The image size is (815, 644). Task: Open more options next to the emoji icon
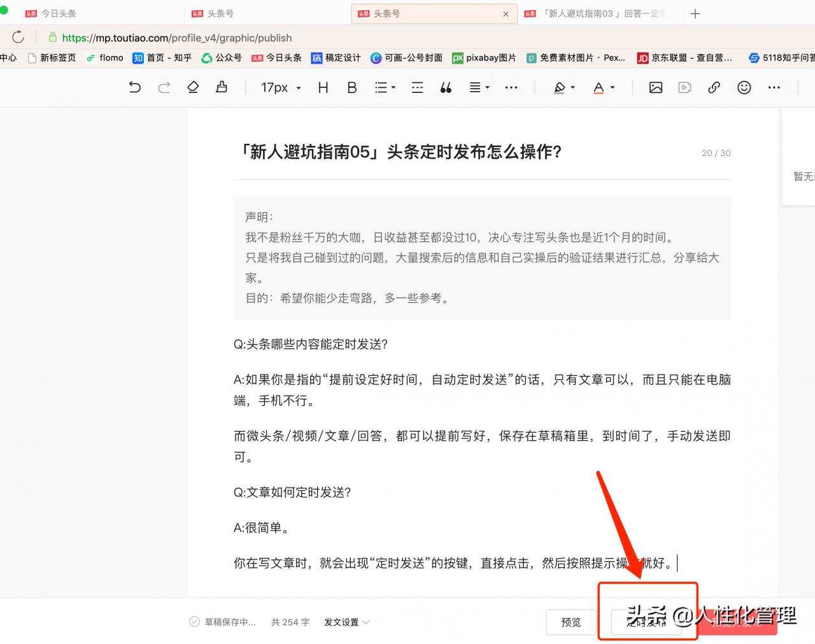[774, 87]
